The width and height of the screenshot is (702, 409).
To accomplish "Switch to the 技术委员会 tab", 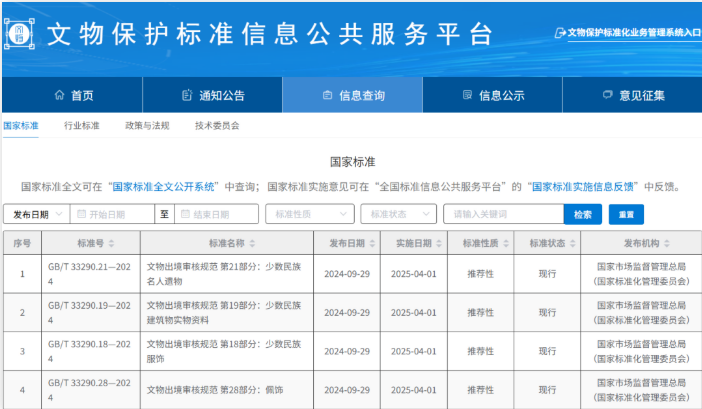I will [x=217, y=126].
